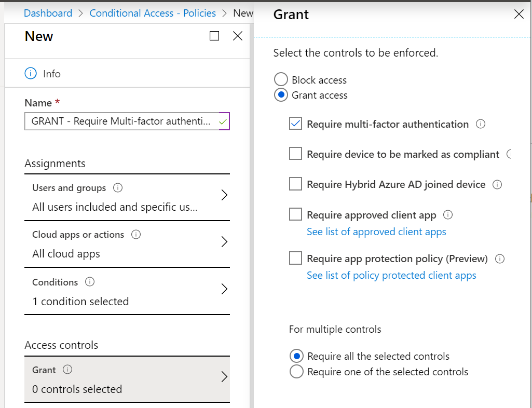Close the Grant panel
532x408 pixels.
(x=519, y=14)
